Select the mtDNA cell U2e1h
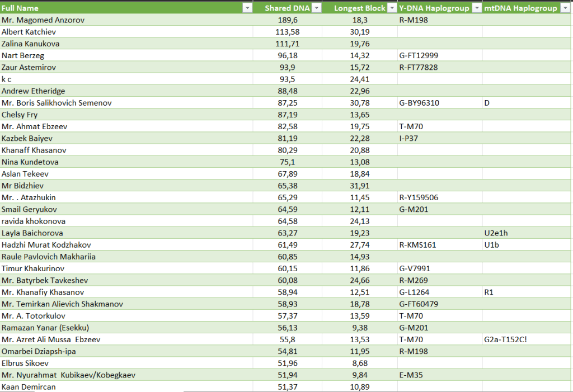Screen dimensions: 573x392 pos(496,233)
